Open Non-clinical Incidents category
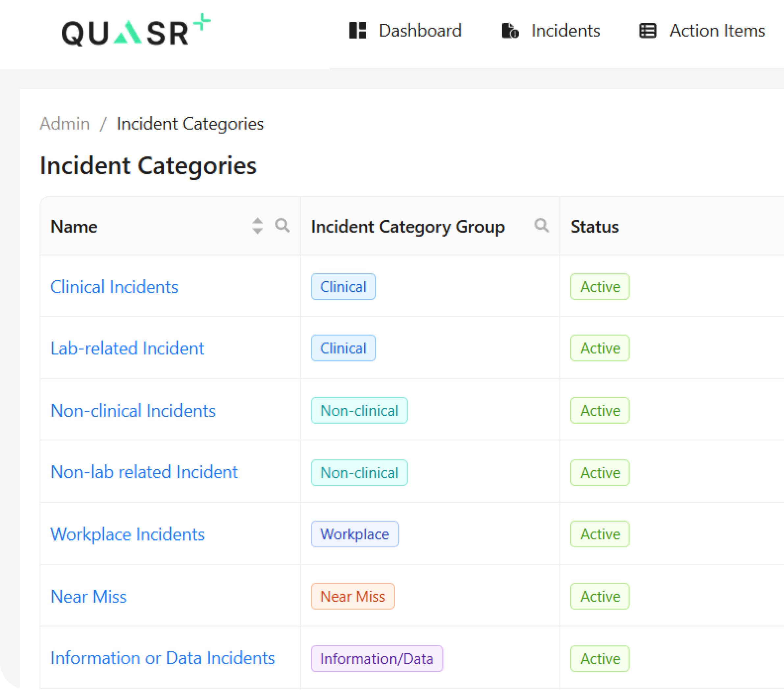 click(x=133, y=410)
